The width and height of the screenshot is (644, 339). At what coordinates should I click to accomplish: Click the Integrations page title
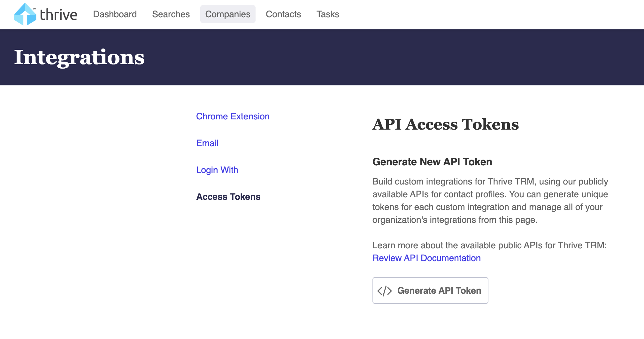(x=79, y=57)
